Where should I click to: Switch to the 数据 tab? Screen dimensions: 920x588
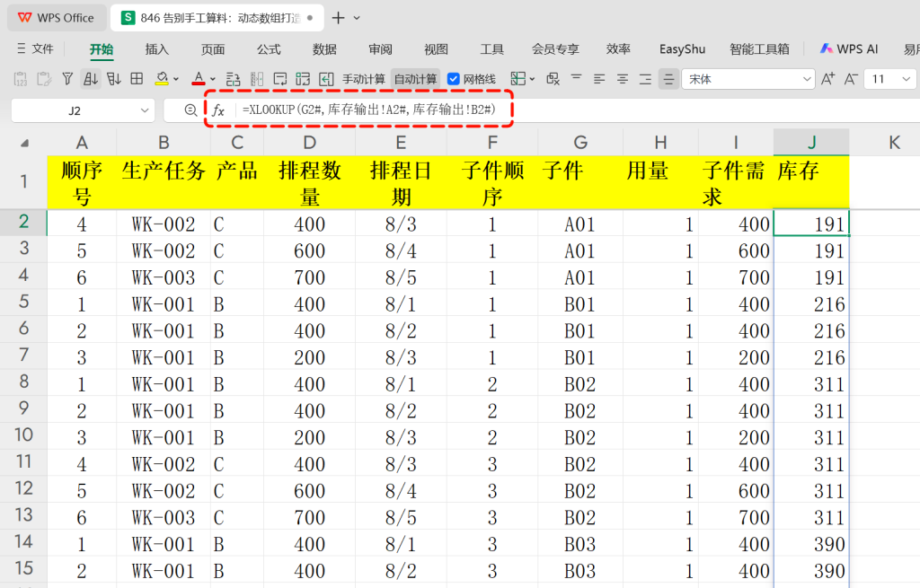[324, 49]
